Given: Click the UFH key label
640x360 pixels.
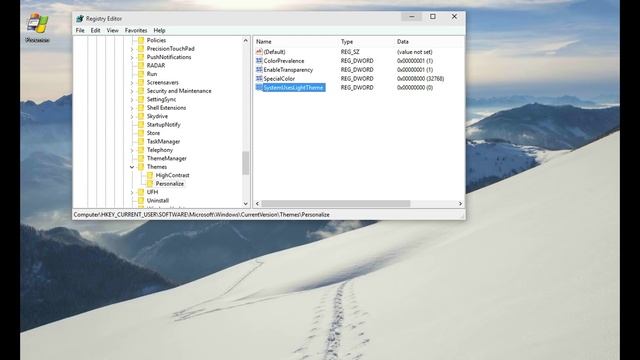Looking at the screenshot, I should [152, 192].
